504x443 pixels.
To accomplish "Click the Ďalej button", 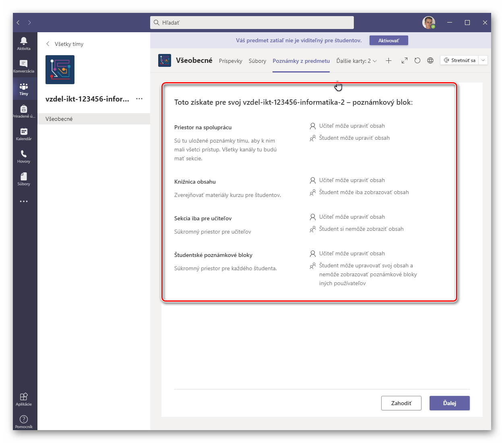I will (x=449, y=403).
